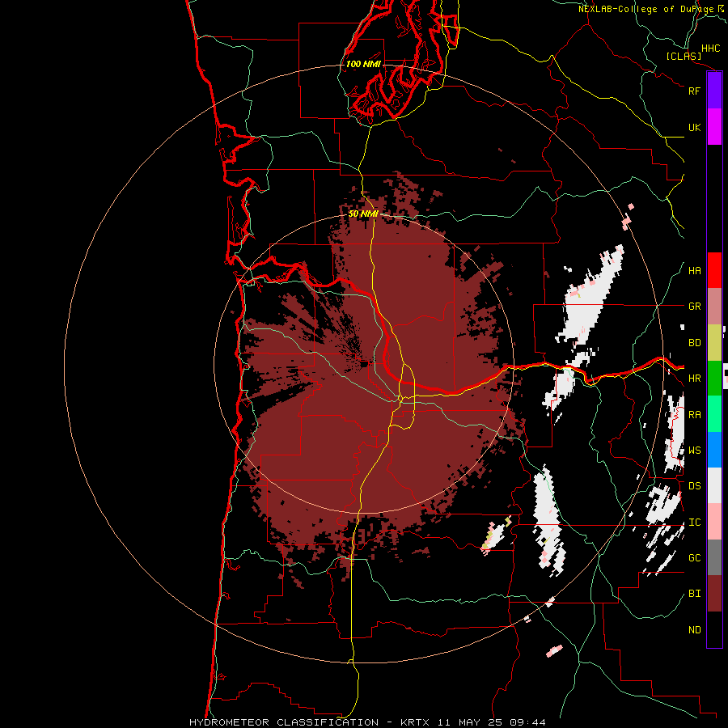Click the 'UK' legend label
Image resolution: width=728 pixels, height=728 pixels.
[x=694, y=127]
